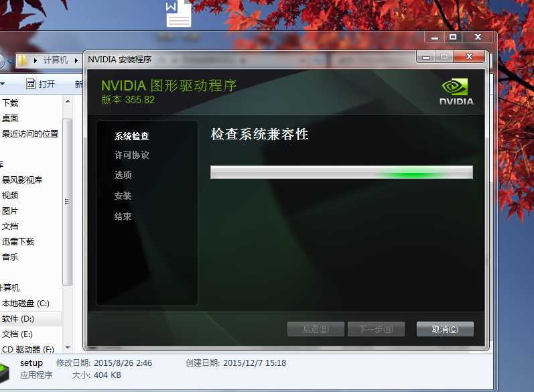Open the recent pages dropdown near back button
Screen dimensions: 534x392
[x=10, y=61]
